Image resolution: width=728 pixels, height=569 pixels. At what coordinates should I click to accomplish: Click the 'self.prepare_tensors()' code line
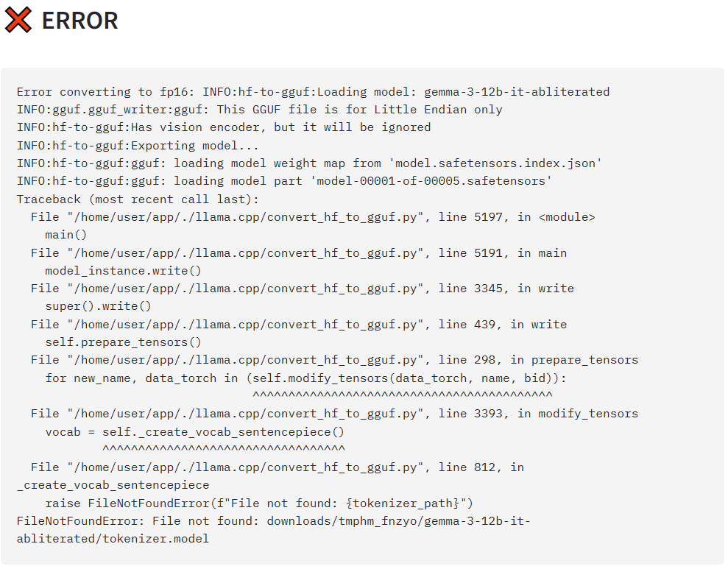pos(123,342)
